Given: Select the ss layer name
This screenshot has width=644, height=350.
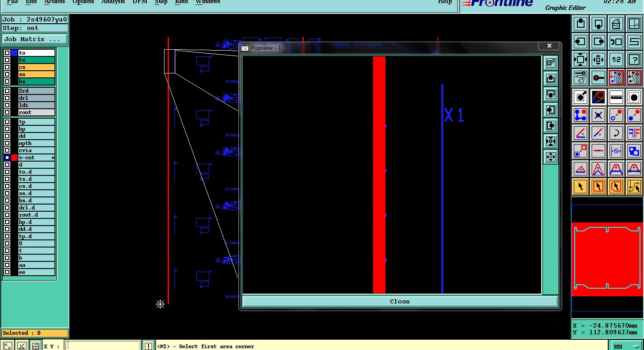Looking at the screenshot, I should 37,74.
